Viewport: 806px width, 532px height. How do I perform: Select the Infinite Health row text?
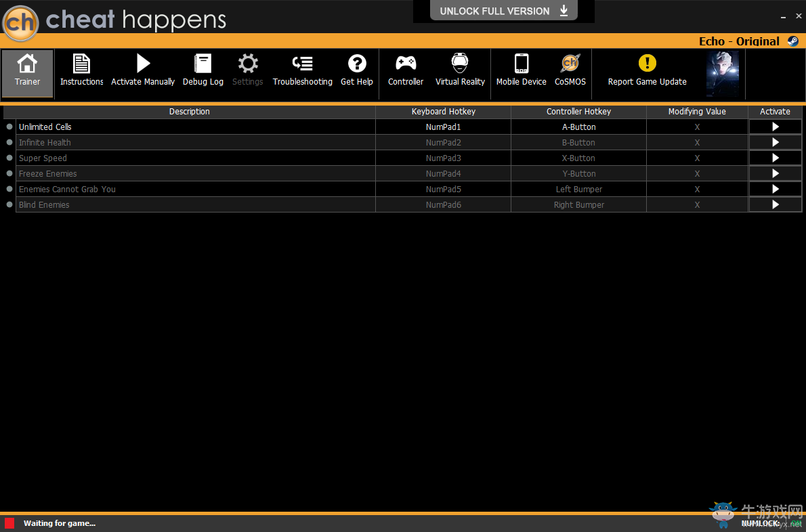(45, 142)
